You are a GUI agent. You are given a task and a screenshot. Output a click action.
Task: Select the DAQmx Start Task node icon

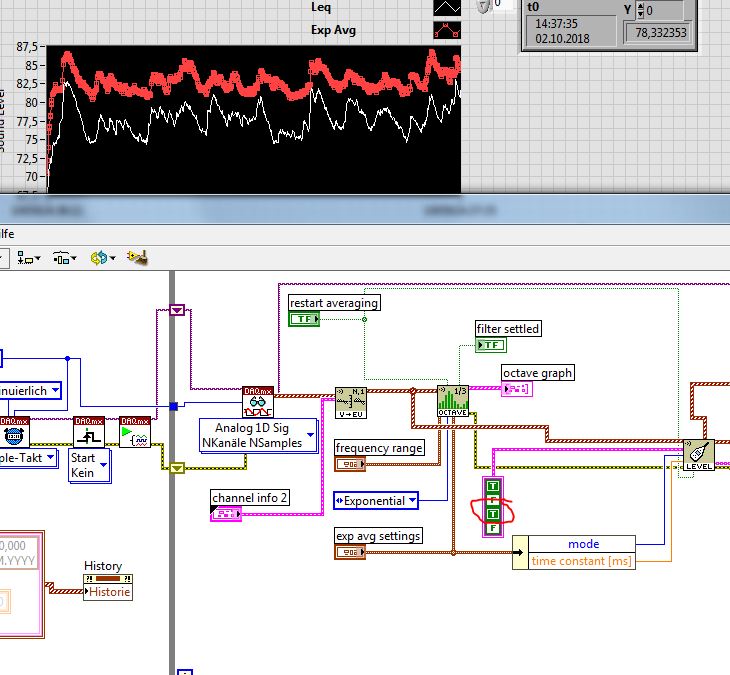(134, 432)
